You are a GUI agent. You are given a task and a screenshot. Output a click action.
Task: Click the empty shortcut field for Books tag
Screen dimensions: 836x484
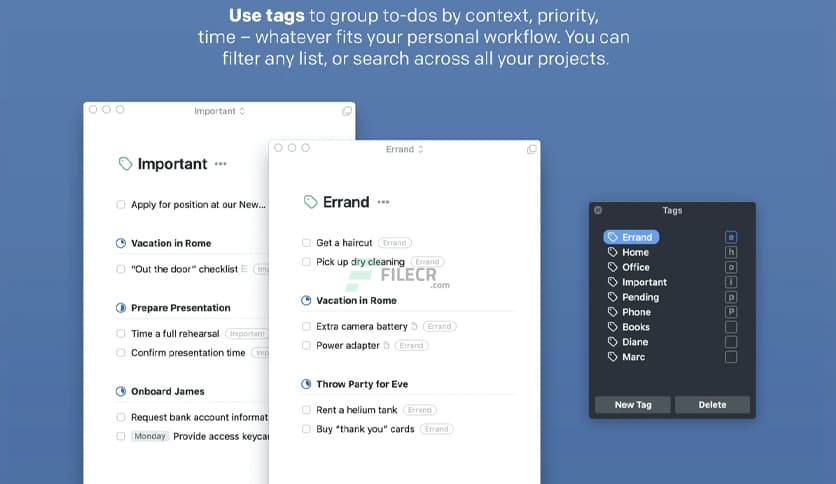(x=731, y=327)
